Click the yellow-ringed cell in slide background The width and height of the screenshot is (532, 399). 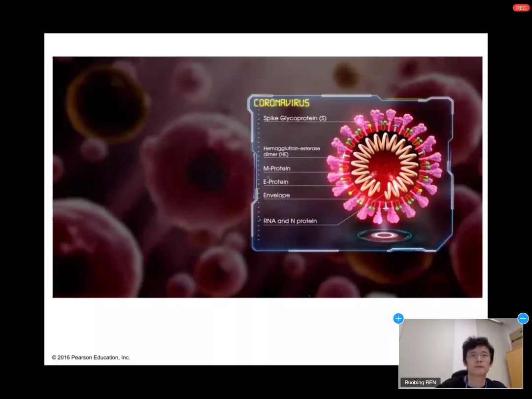point(101,103)
